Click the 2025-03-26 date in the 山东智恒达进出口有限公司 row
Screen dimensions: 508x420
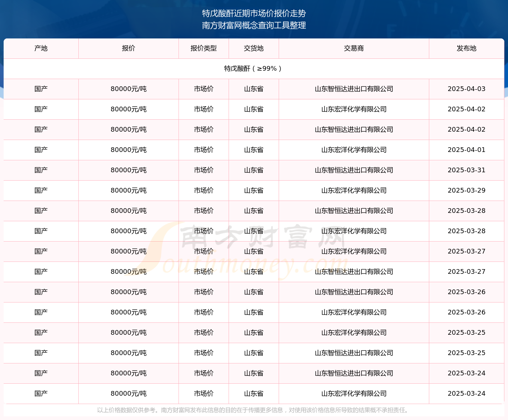click(x=466, y=292)
